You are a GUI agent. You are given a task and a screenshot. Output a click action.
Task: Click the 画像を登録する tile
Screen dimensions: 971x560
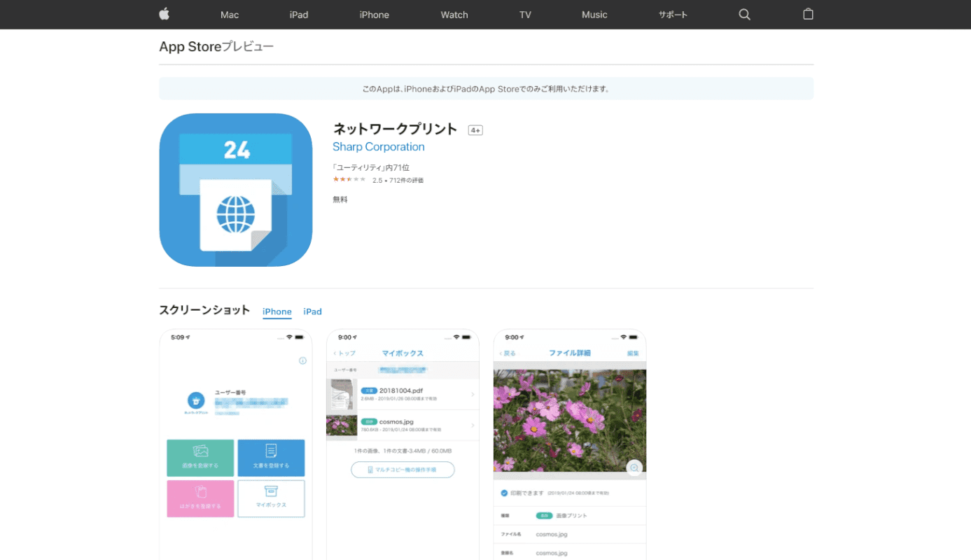[200, 458]
